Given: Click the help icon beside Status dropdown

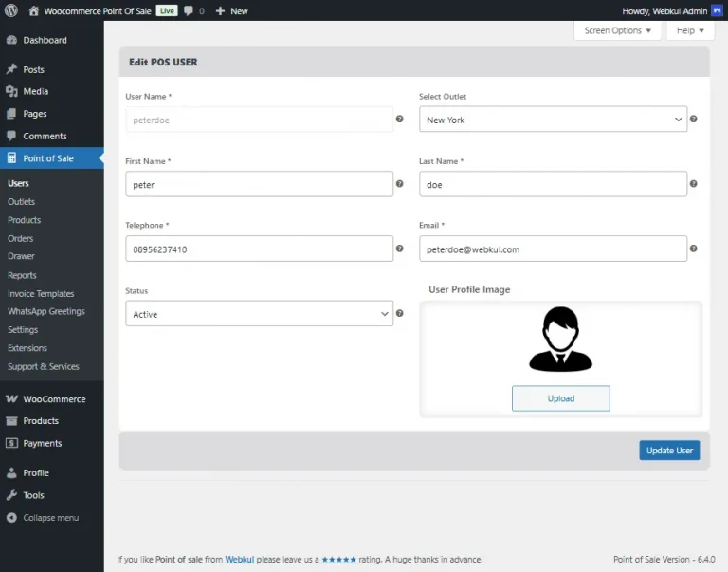Looking at the screenshot, I should coord(399,313).
